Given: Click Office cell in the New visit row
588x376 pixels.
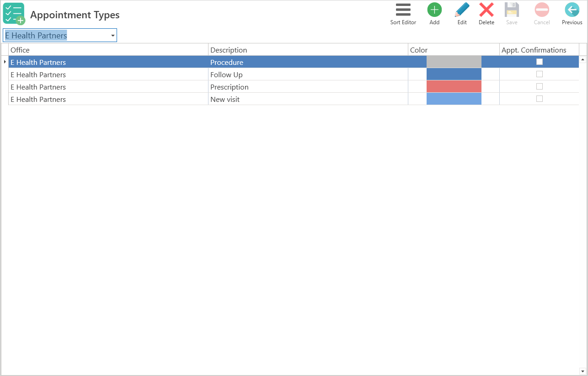Looking at the screenshot, I should (x=108, y=99).
